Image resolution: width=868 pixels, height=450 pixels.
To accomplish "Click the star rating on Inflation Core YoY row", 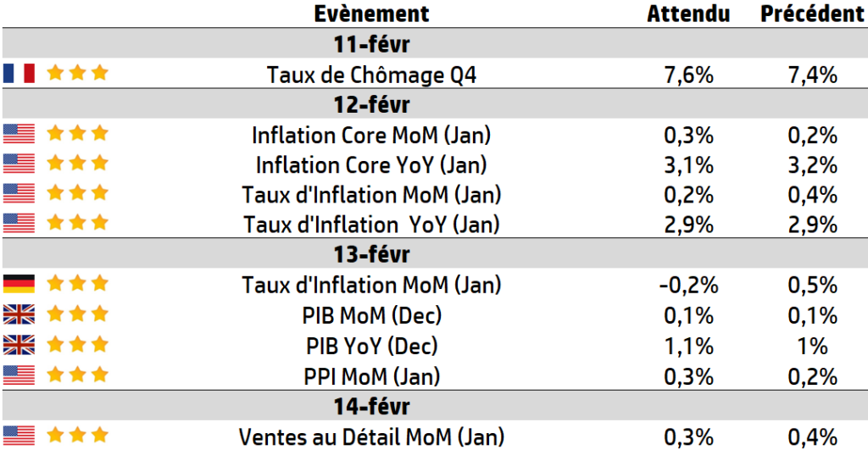I will pos(77,163).
